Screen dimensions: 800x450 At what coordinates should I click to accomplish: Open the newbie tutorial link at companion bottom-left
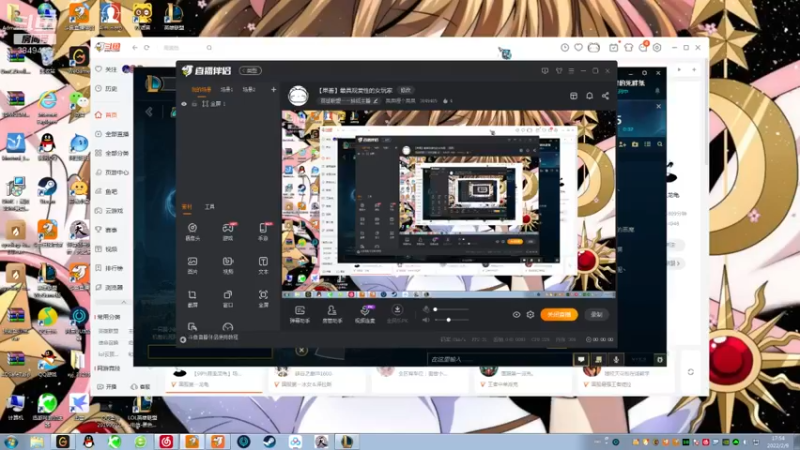[x=210, y=337]
